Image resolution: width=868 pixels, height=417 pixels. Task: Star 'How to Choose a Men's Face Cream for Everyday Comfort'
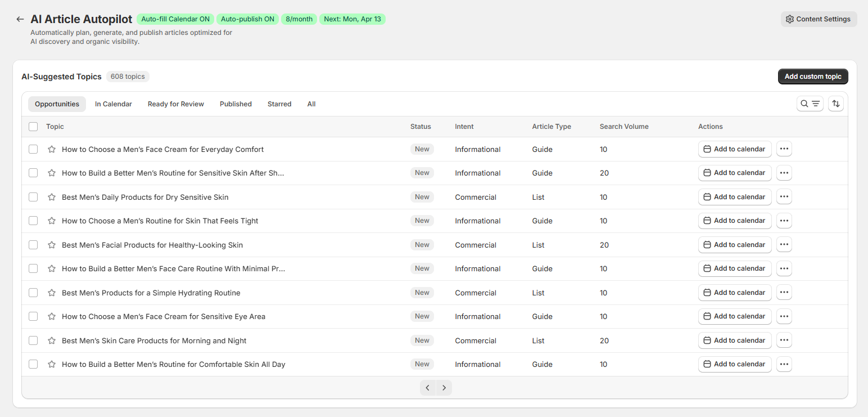coord(52,149)
